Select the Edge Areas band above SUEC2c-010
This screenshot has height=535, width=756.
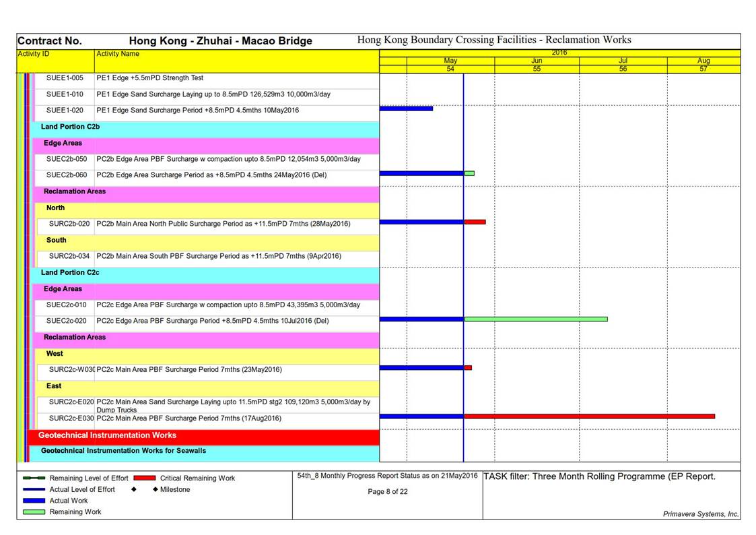coord(207,291)
